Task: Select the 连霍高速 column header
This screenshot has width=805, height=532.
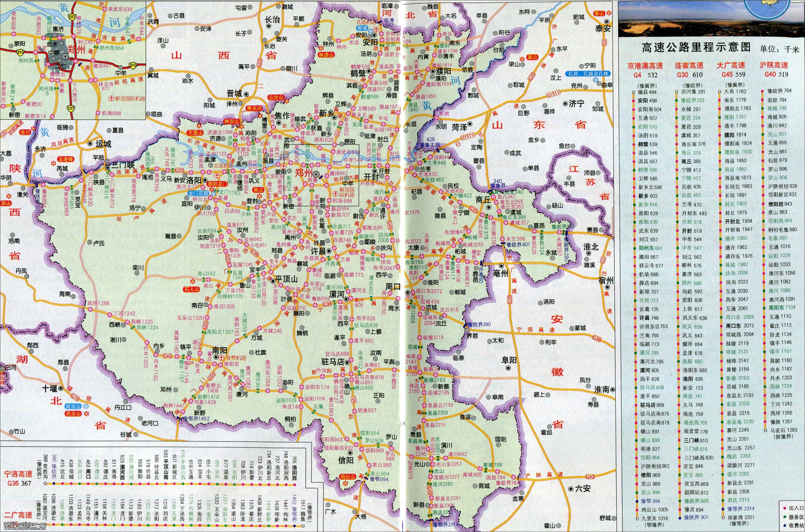Action: tap(689, 65)
